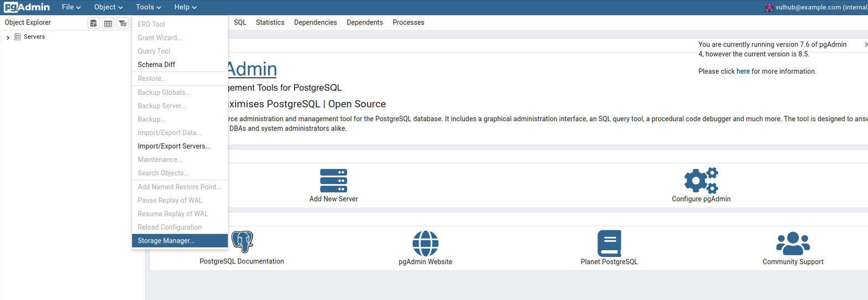Click Import/Export Data... menu entry
The height and width of the screenshot is (300, 868).
coord(180,133)
